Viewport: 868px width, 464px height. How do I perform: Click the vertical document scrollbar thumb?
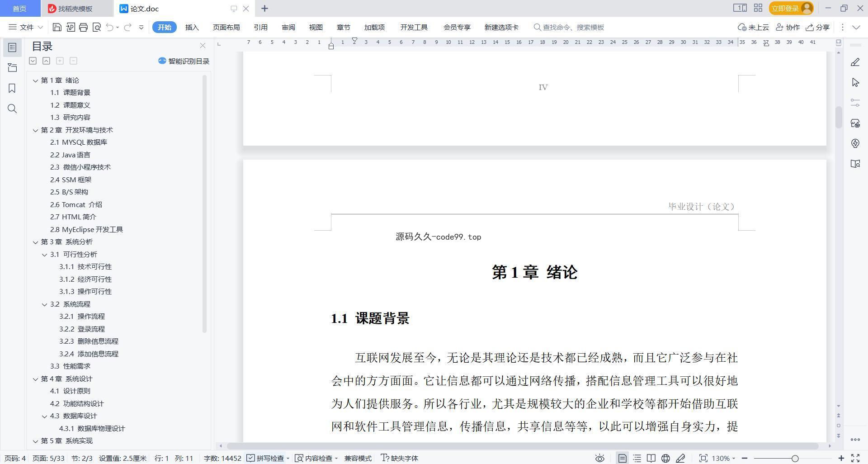coord(838,117)
